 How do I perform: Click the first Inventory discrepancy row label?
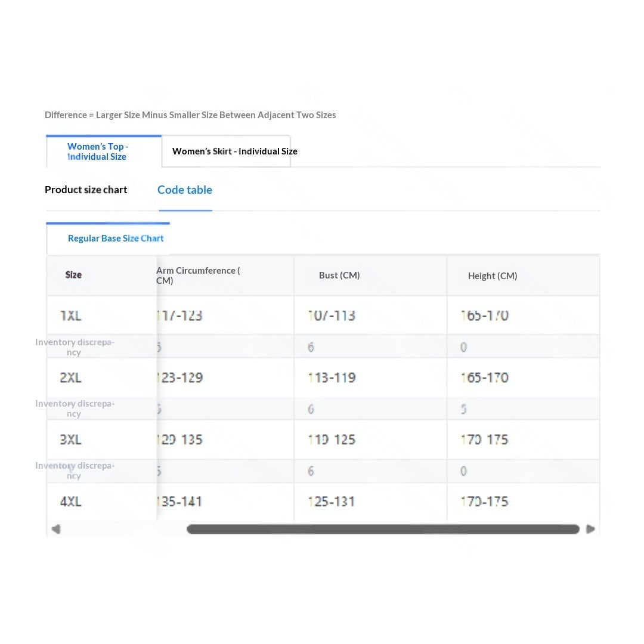[75, 347]
